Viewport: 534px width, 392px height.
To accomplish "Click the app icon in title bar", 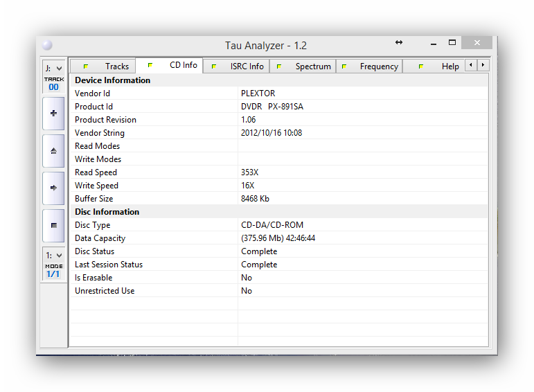I will tap(46, 46).
